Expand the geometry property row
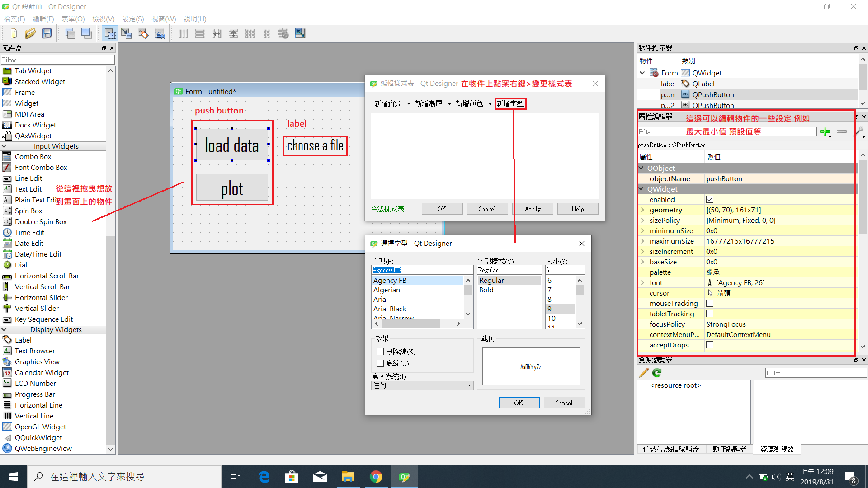 [x=642, y=210]
